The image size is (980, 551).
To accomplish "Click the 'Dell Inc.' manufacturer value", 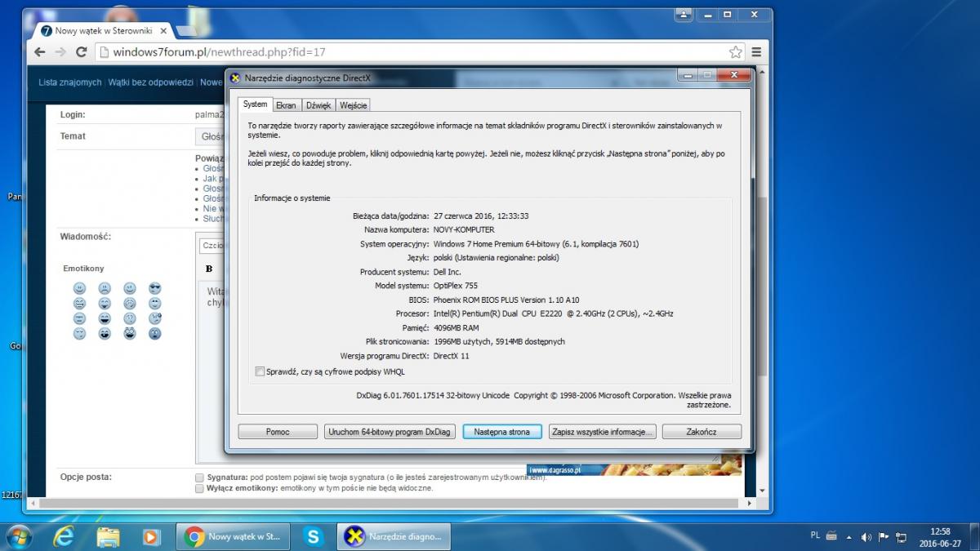I will pos(448,272).
